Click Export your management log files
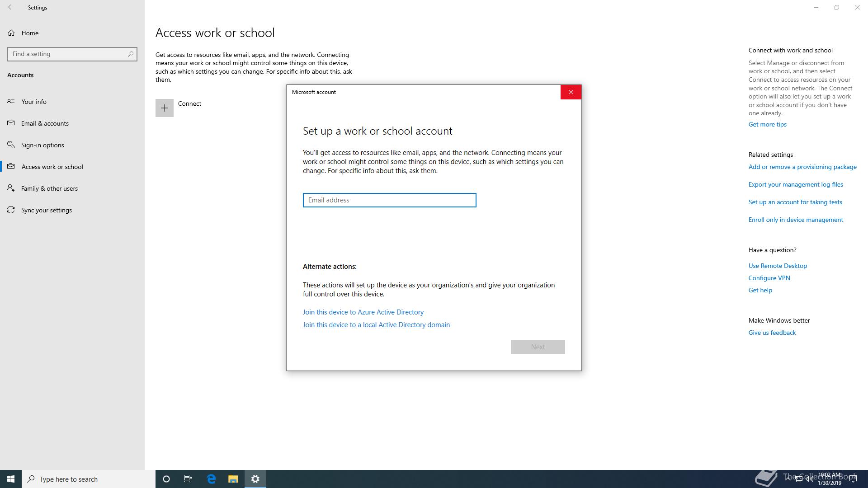Image resolution: width=868 pixels, height=488 pixels. click(x=796, y=184)
